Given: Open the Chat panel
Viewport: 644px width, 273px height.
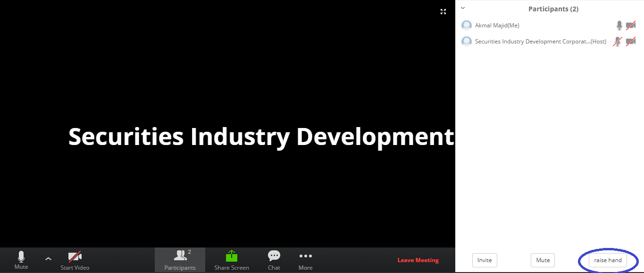Looking at the screenshot, I should click(x=274, y=260).
